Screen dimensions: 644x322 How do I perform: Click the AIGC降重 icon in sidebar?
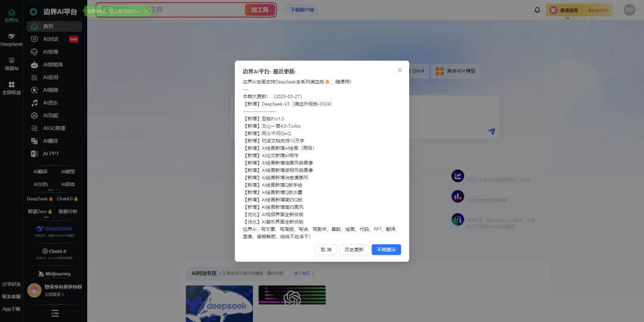click(x=35, y=128)
